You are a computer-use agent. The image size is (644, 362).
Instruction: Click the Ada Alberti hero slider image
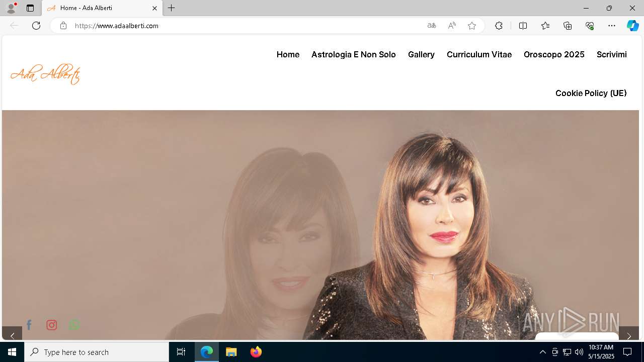pos(320,225)
